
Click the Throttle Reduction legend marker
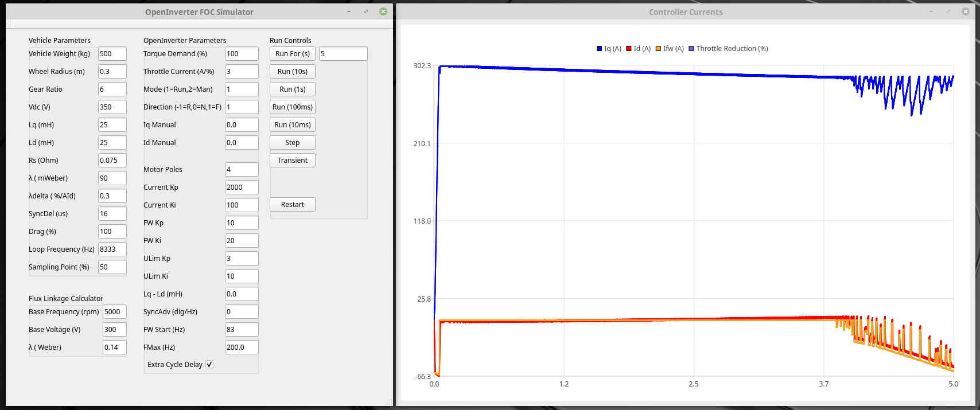(x=691, y=49)
